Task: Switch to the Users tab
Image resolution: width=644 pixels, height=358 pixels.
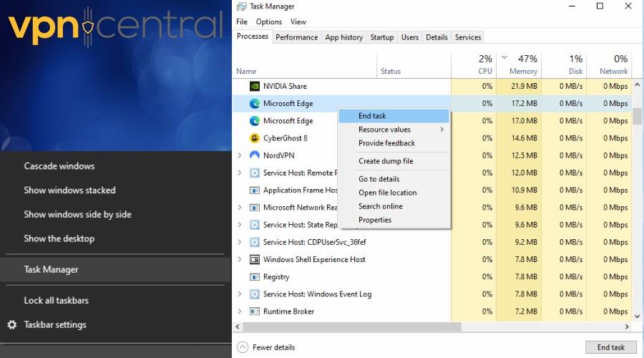Action: (410, 37)
